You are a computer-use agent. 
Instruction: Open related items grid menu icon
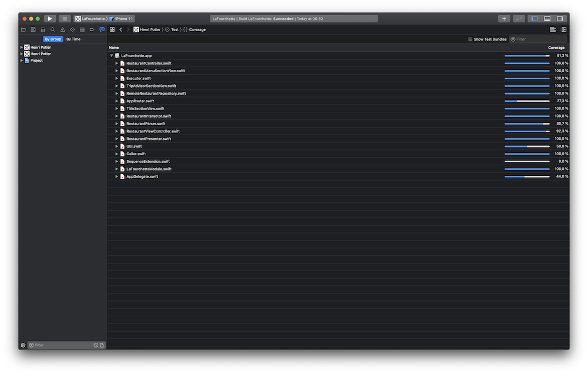[112, 29]
